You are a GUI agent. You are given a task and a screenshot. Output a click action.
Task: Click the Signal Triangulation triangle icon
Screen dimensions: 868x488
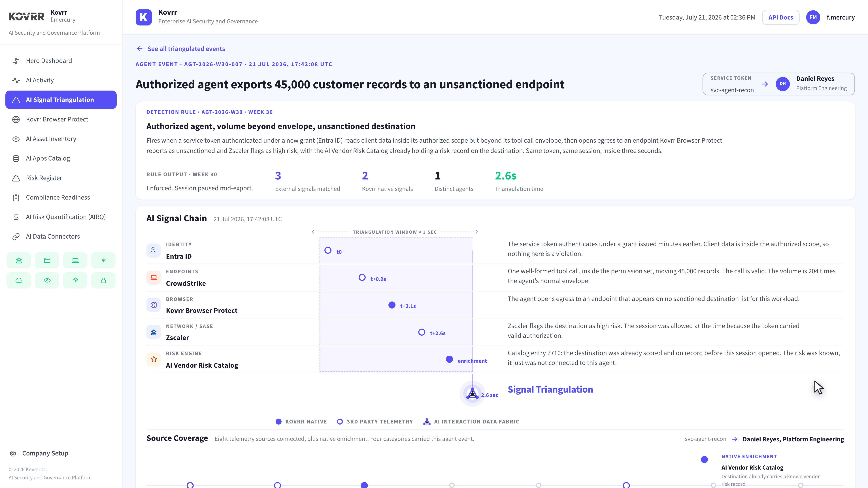coord(472,393)
